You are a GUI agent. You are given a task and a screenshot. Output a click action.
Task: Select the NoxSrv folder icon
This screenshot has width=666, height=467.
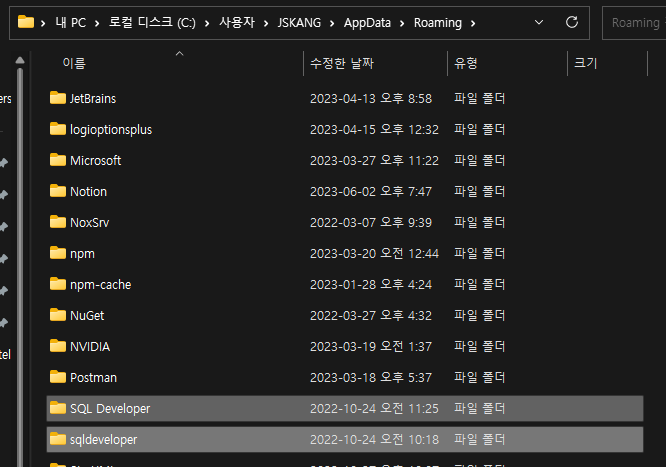pyautogui.click(x=58, y=222)
